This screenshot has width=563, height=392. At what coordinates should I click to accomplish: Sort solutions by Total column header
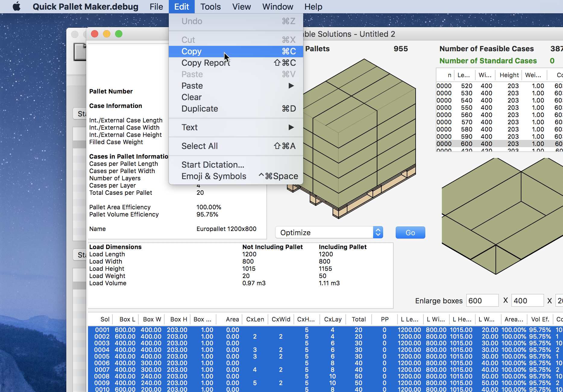[x=359, y=319]
